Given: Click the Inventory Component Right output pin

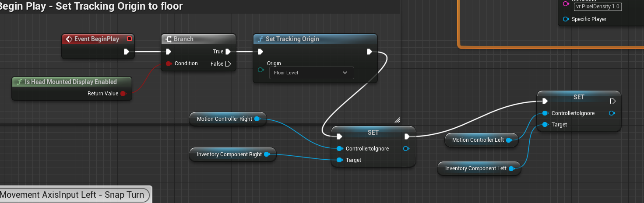Looking at the screenshot, I should point(267,154).
